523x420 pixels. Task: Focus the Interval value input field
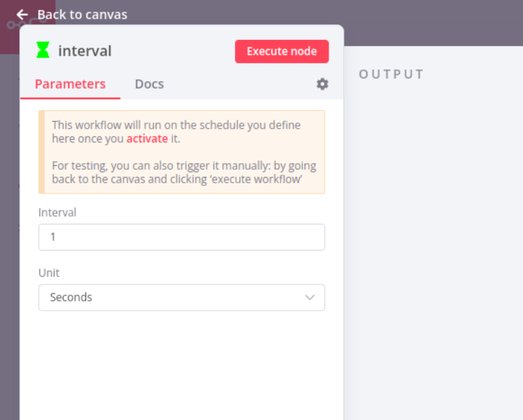181,237
